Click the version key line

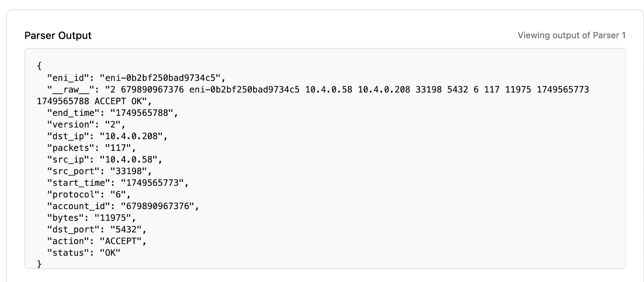(87, 124)
